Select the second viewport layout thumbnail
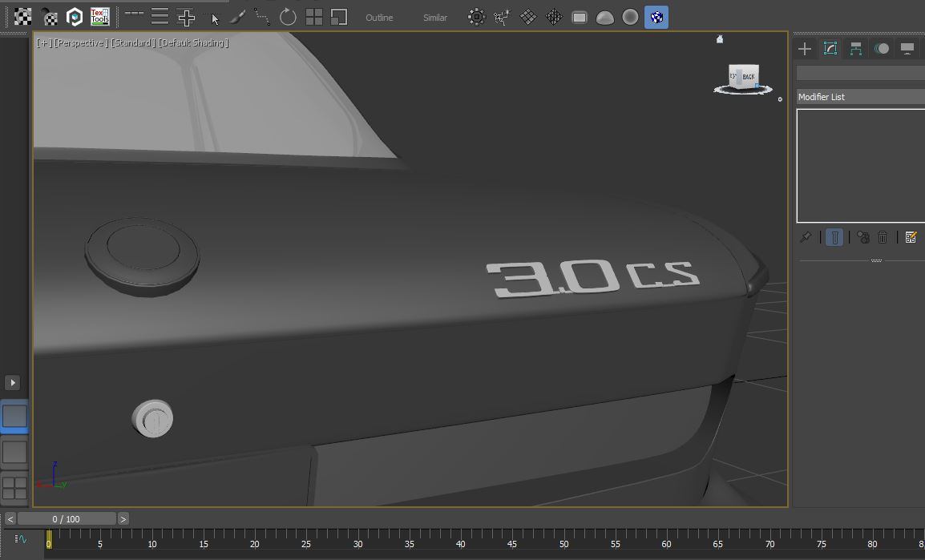 (14, 453)
